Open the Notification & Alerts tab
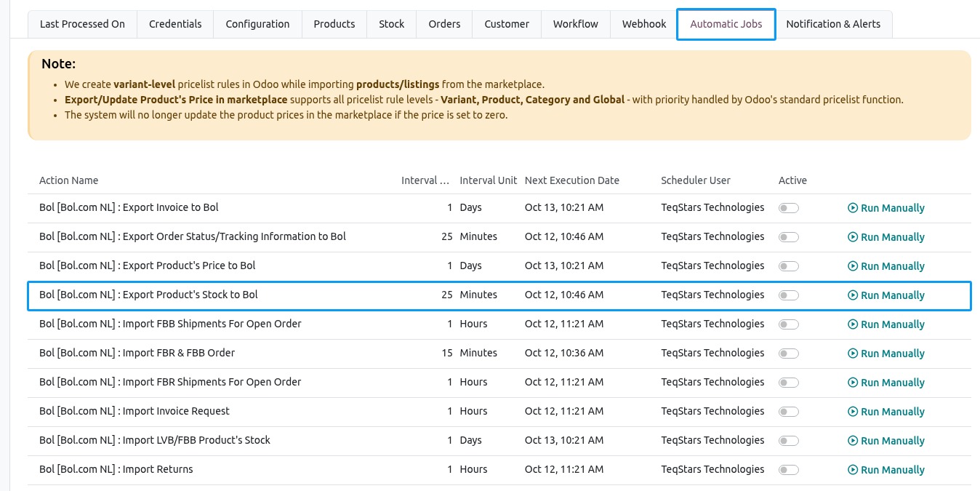The height and width of the screenshot is (491, 980). (833, 24)
